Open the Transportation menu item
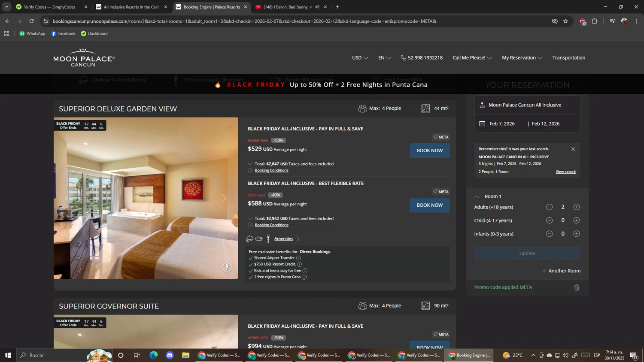 coord(568,58)
